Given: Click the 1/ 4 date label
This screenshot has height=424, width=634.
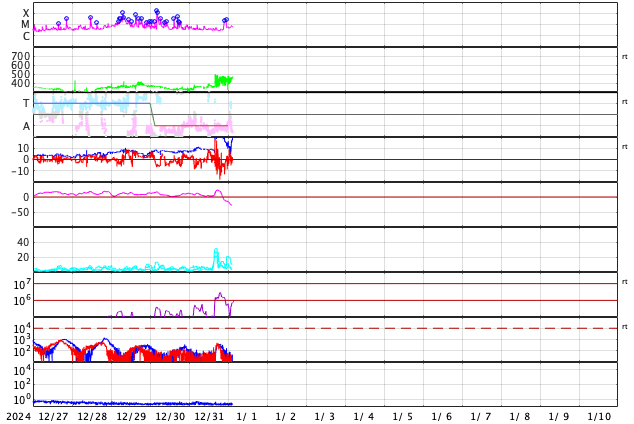Looking at the screenshot, I should [363, 417].
